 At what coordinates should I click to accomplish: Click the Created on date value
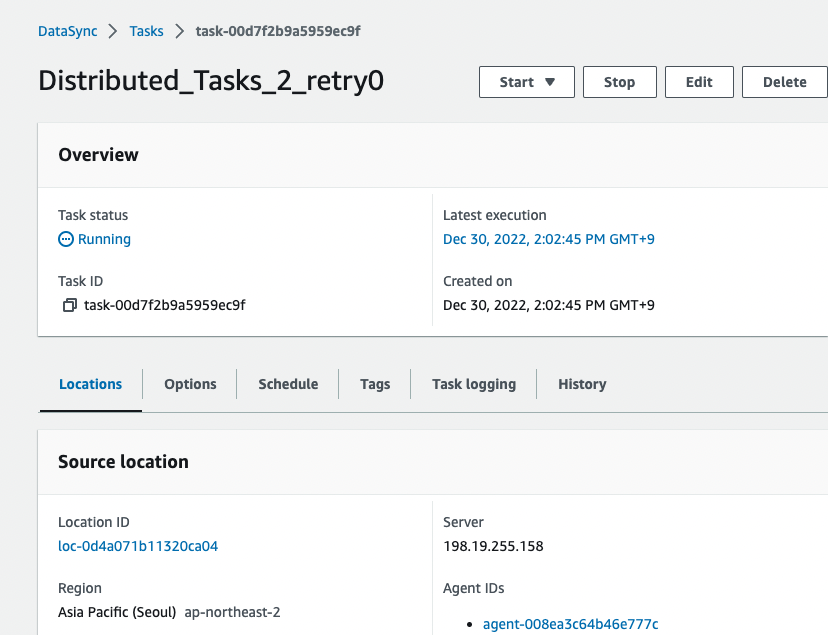point(549,305)
